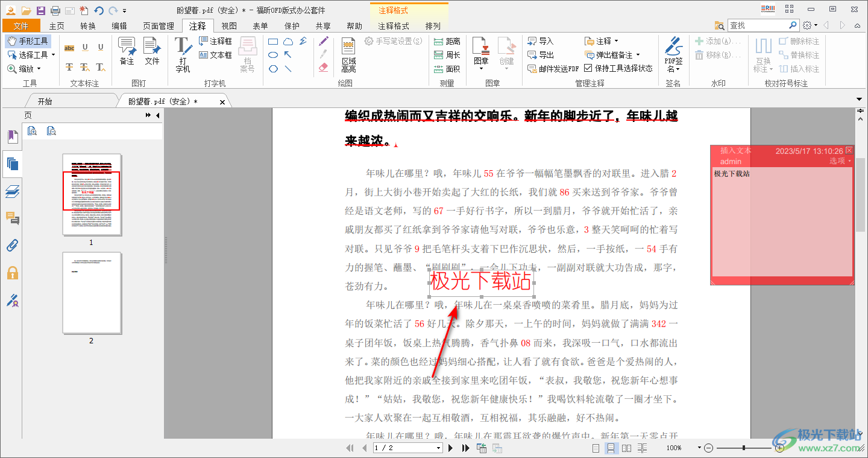868x458 pixels.
Task: Jump to the last page
Action: point(465,448)
